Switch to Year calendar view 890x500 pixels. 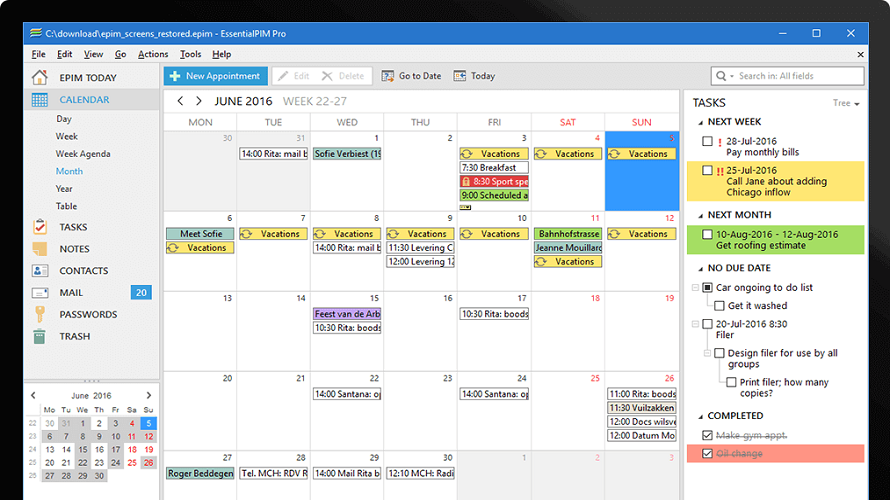pos(64,189)
